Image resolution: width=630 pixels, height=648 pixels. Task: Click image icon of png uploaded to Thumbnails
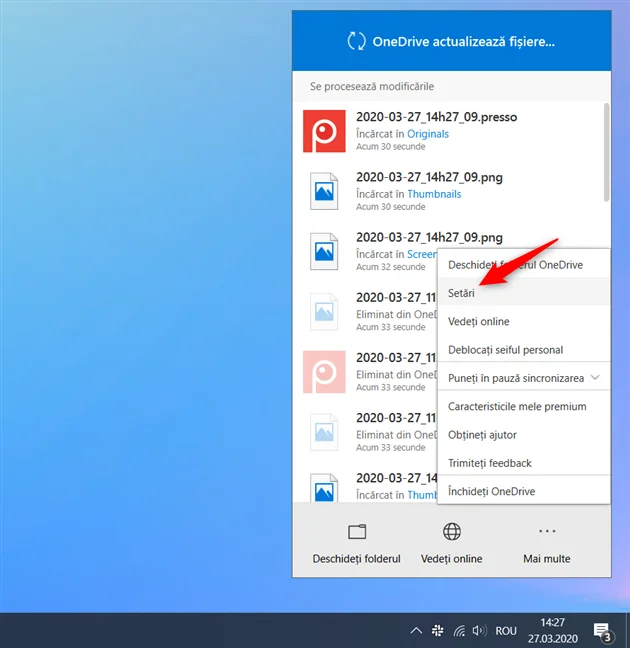pyautogui.click(x=324, y=191)
